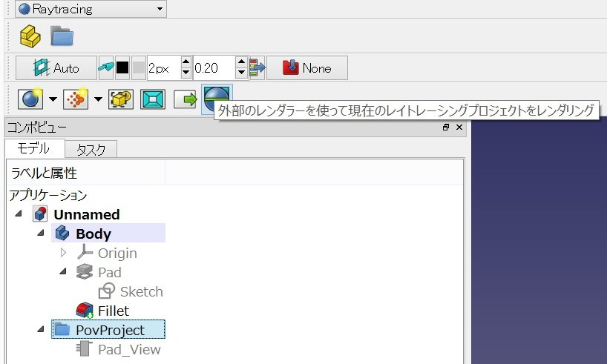The image size is (607, 364).
Task: Click the Auto construction mode button
Action: (x=56, y=68)
